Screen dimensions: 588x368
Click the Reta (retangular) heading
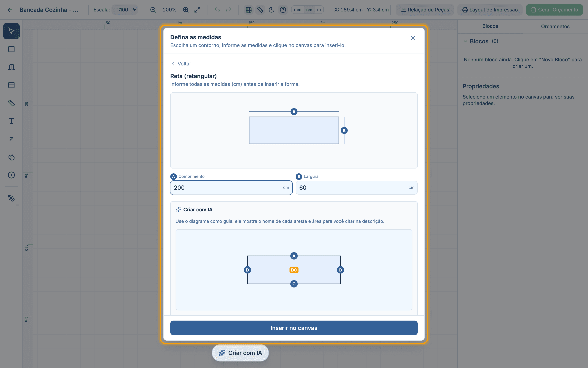click(x=193, y=76)
